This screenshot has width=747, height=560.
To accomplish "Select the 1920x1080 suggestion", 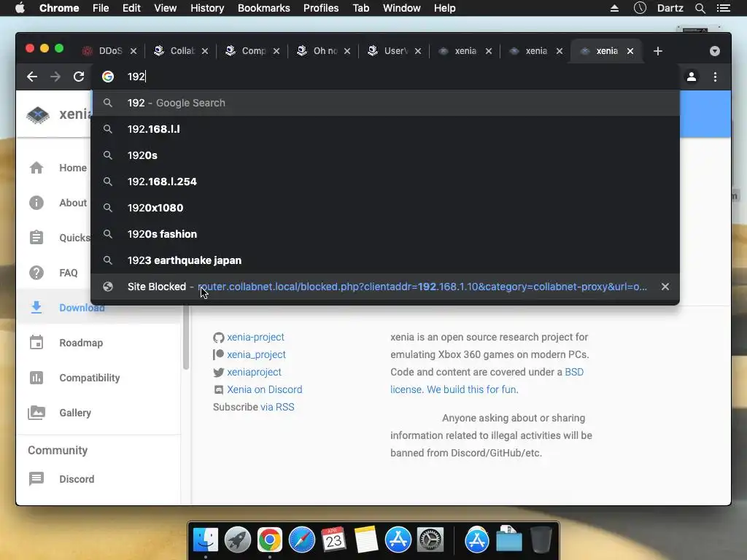I will coord(385,208).
